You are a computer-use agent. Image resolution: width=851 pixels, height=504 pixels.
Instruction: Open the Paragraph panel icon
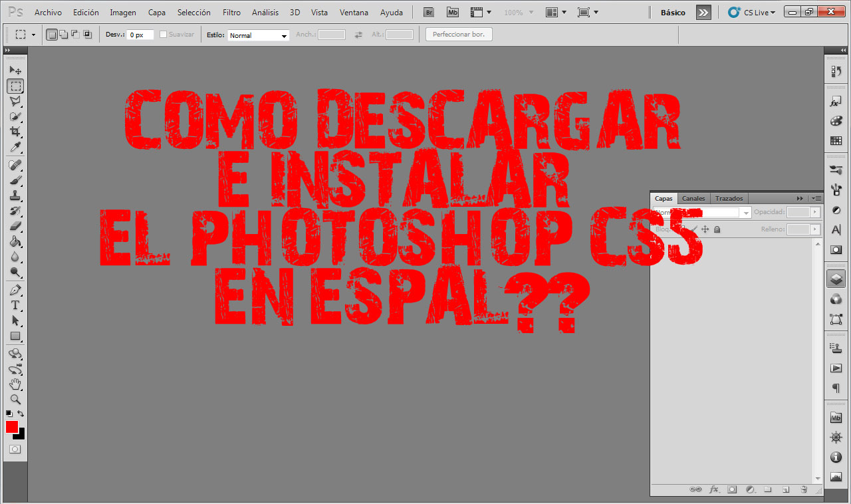pyautogui.click(x=836, y=388)
